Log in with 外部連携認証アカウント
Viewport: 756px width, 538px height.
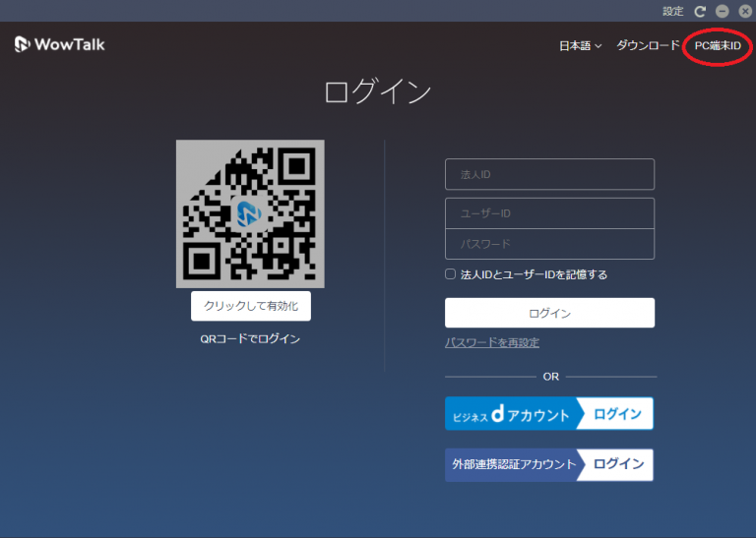pos(549,464)
